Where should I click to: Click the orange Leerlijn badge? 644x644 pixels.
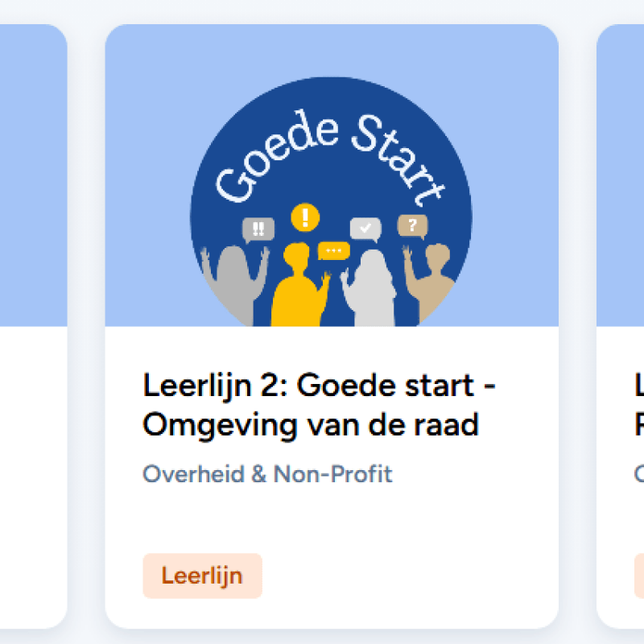202,576
